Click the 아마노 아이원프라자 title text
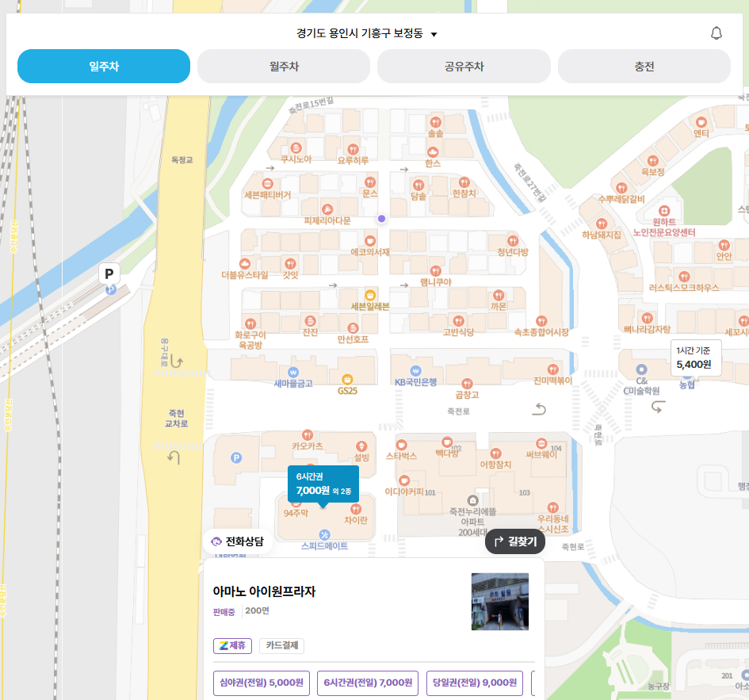749x700 pixels. [264, 591]
